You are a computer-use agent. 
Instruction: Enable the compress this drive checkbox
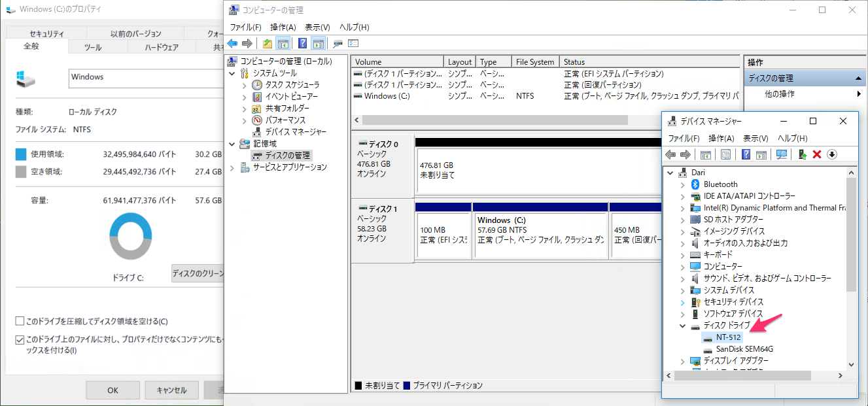pyautogui.click(x=20, y=322)
